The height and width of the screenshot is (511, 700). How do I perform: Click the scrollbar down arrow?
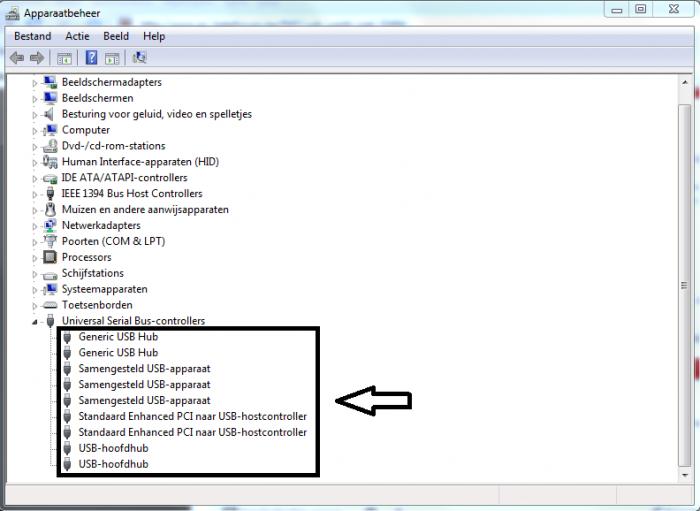[685, 475]
